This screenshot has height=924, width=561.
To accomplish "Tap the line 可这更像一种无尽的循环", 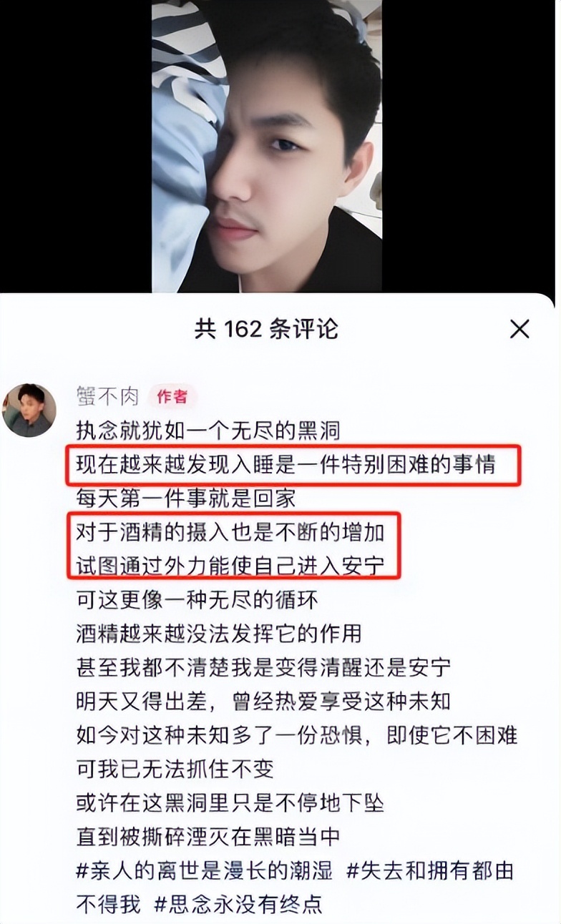I will (x=197, y=599).
